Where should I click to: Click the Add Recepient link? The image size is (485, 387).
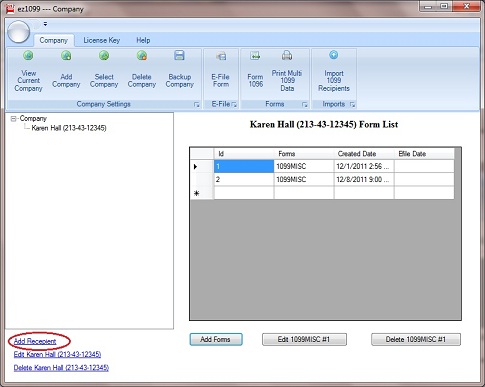(x=35, y=341)
